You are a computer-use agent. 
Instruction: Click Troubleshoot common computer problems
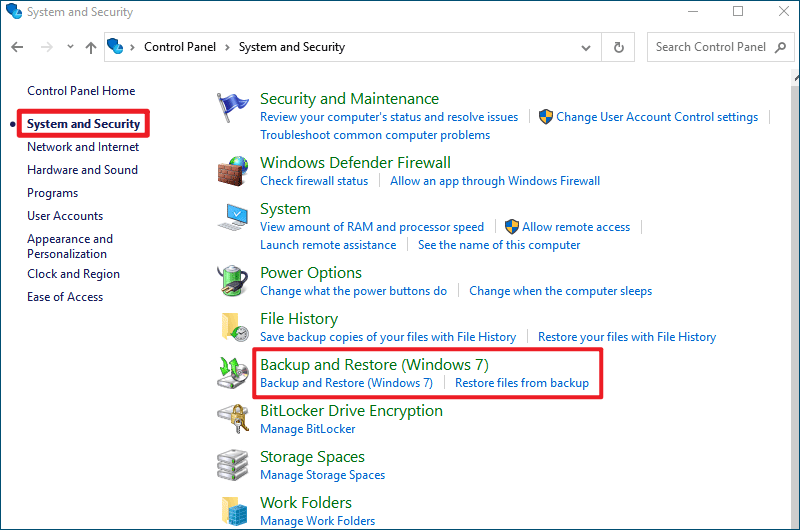coord(375,135)
